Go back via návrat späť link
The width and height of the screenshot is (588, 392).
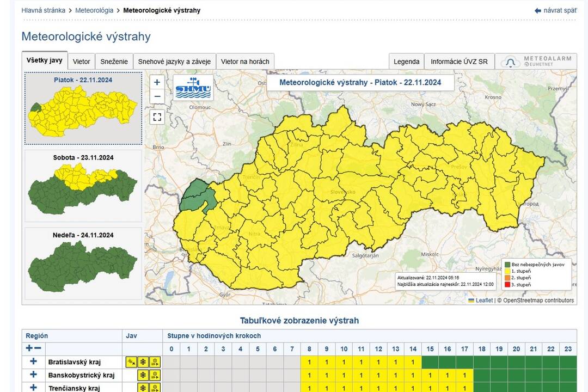555,10
